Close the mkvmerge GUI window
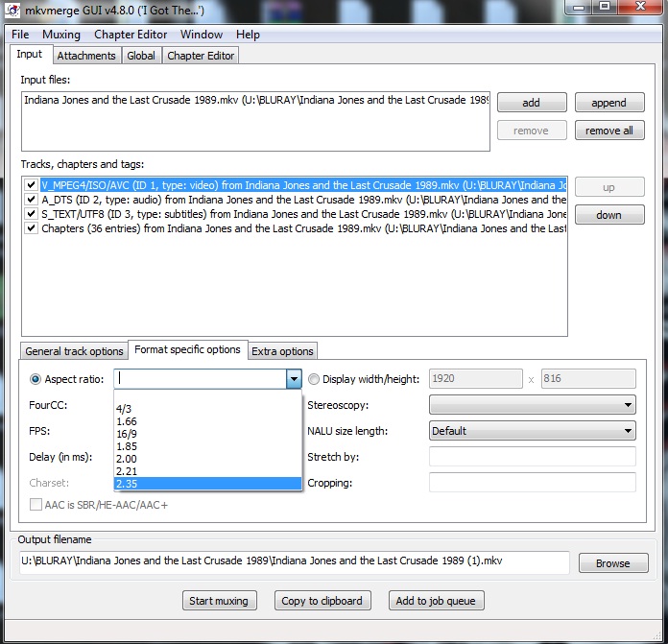The width and height of the screenshot is (668, 644). click(x=640, y=7)
